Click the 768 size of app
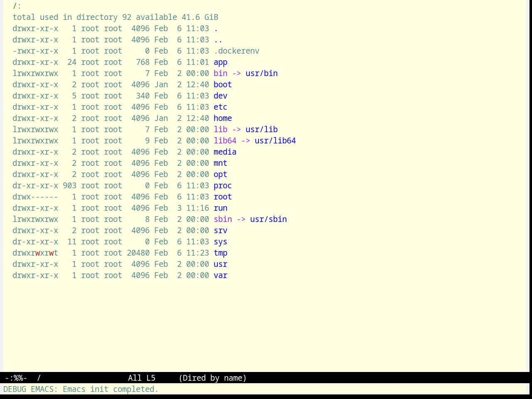The image size is (532, 399). coord(143,62)
